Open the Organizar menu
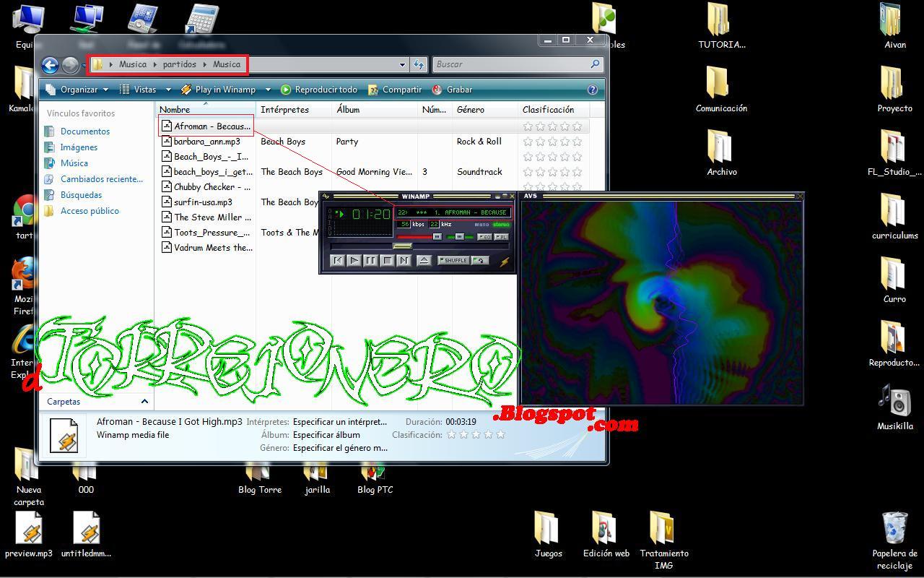Image resolution: width=924 pixels, height=578 pixels. pyautogui.click(x=77, y=90)
